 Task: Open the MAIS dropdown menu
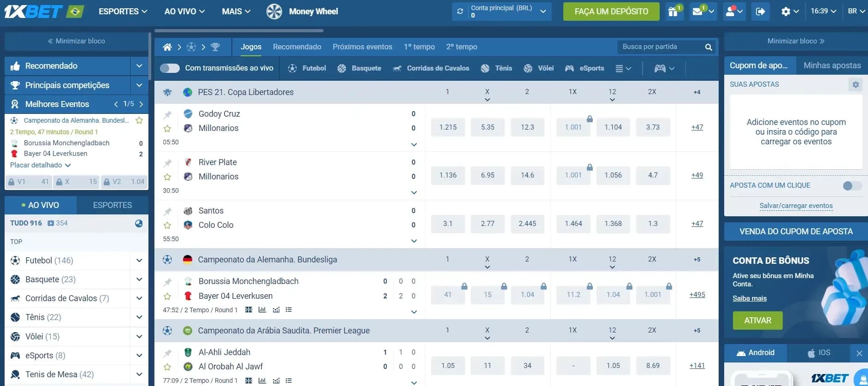tap(236, 12)
